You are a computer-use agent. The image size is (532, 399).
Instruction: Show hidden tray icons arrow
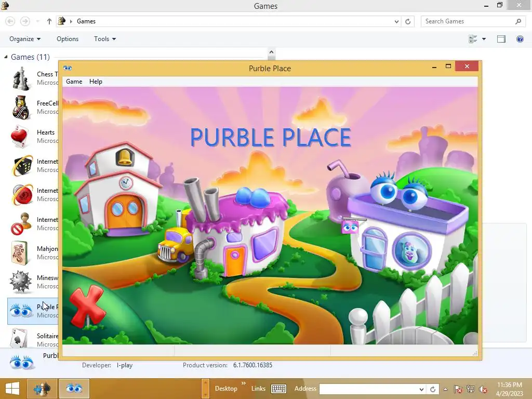[445, 389]
